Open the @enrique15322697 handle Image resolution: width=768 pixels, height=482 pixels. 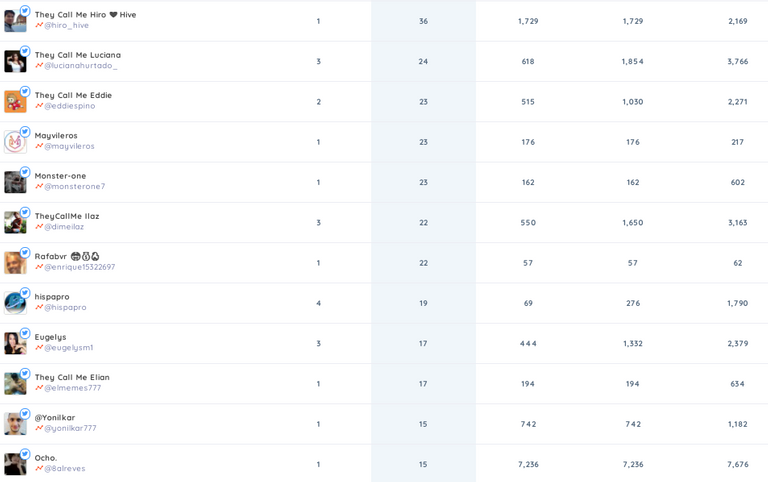click(80, 267)
